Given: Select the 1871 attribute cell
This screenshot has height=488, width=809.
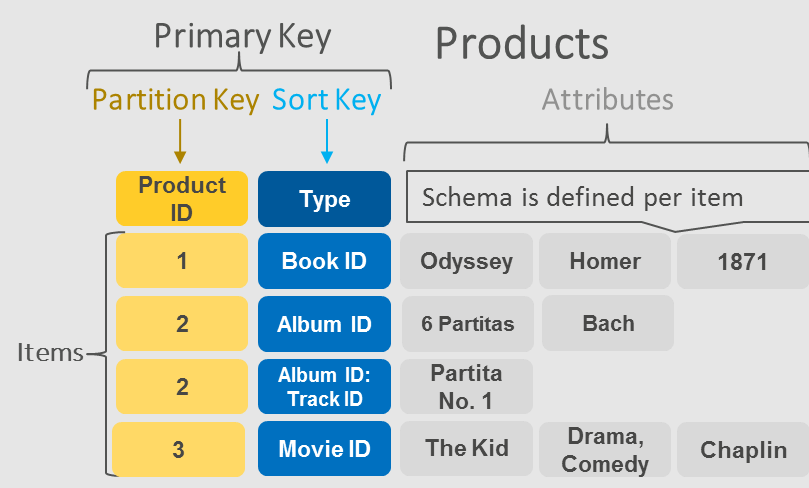Looking at the screenshot, I should (x=743, y=261).
